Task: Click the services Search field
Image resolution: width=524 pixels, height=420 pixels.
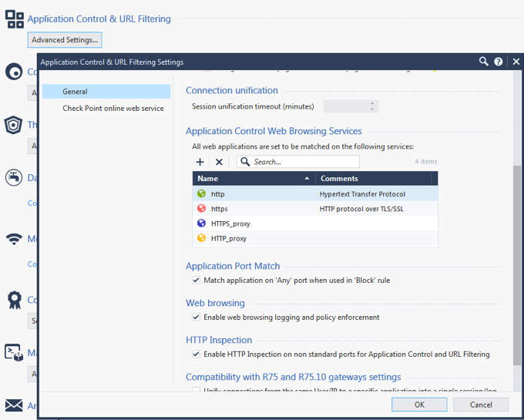Action: [x=298, y=162]
